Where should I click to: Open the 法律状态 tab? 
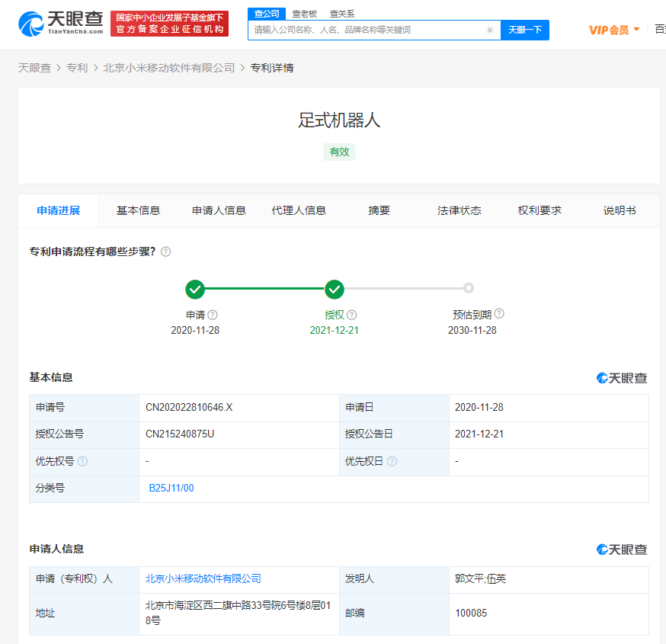[x=459, y=210]
